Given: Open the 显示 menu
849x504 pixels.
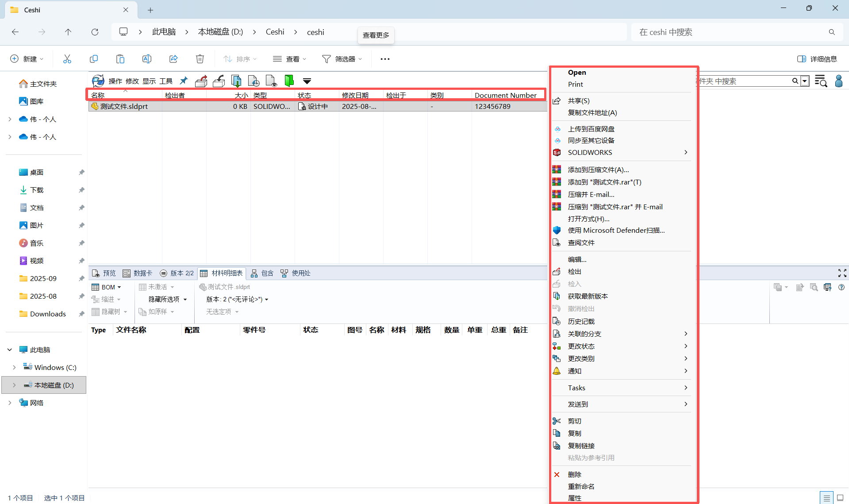Looking at the screenshot, I should pyautogui.click(x=149, y=81).
